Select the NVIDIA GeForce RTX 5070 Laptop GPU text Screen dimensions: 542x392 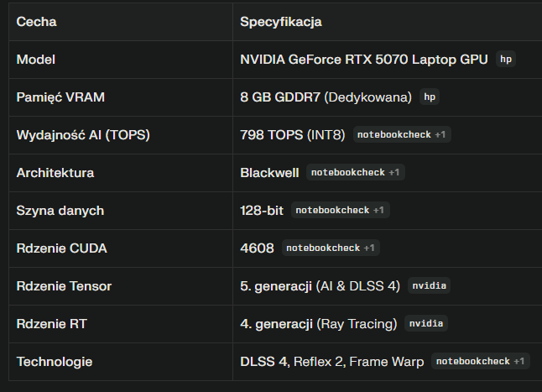pos(363,60)
